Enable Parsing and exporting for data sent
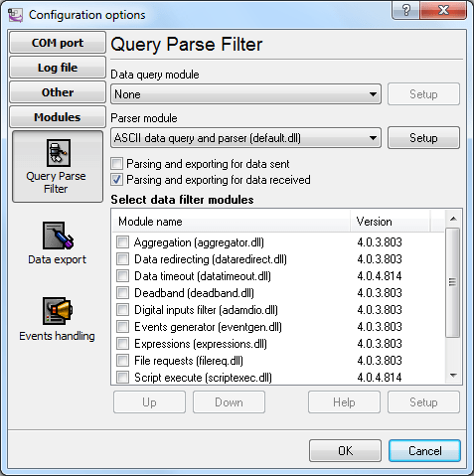This screenshot has width=474, height=476. coord(117,164)
